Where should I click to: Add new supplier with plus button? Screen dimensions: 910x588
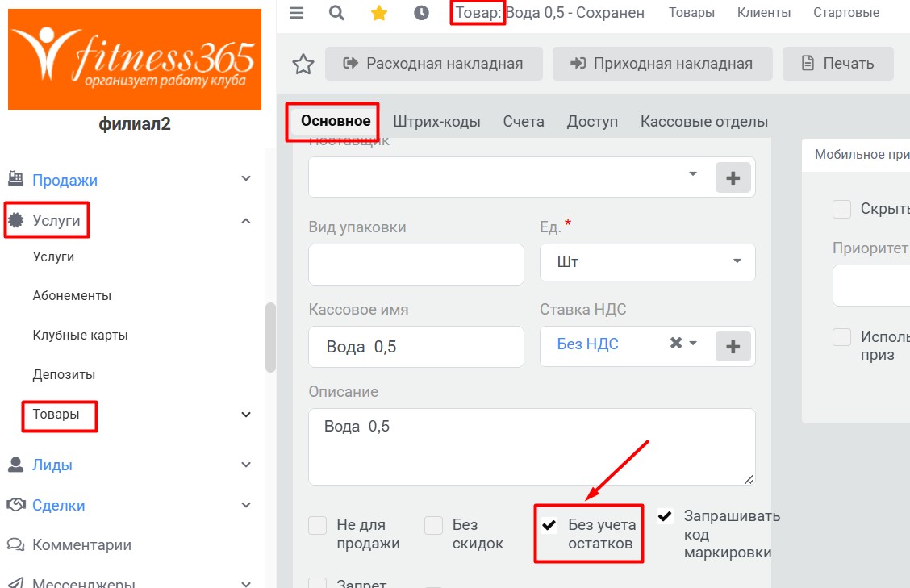pyautogui.click(x=733, y=177)
